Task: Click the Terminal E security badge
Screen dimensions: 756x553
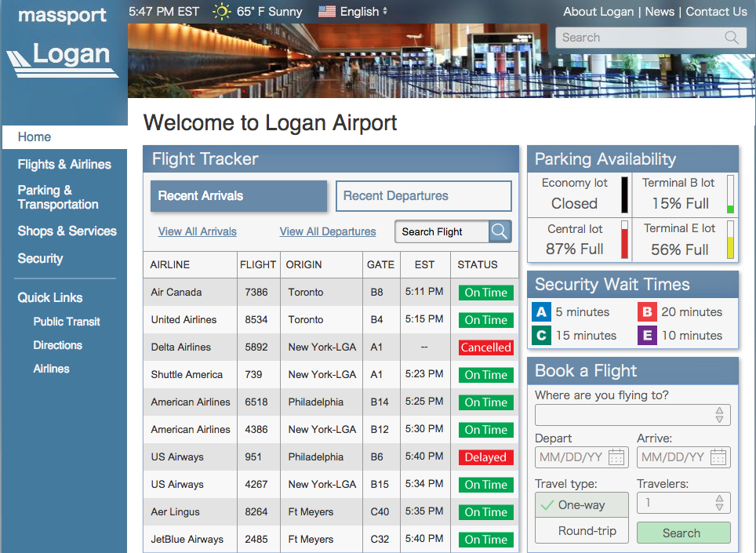Action: tap(647, 335)
